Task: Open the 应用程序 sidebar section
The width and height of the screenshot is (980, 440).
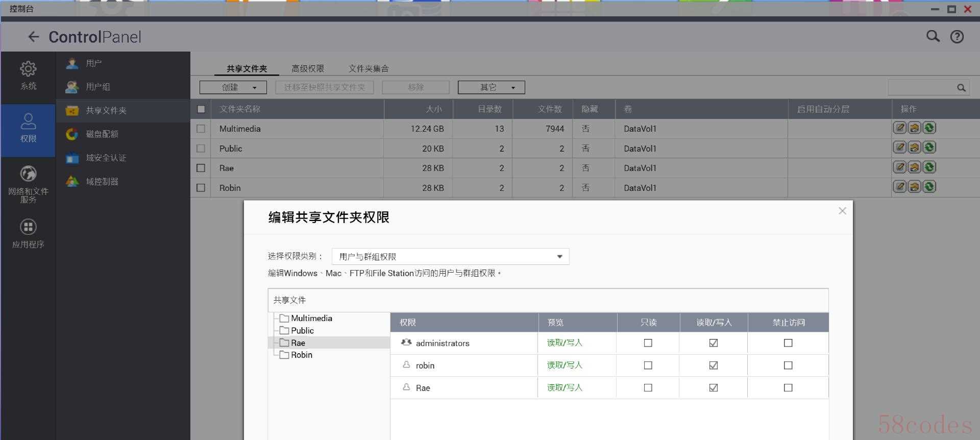Action: tap(28, 234)
